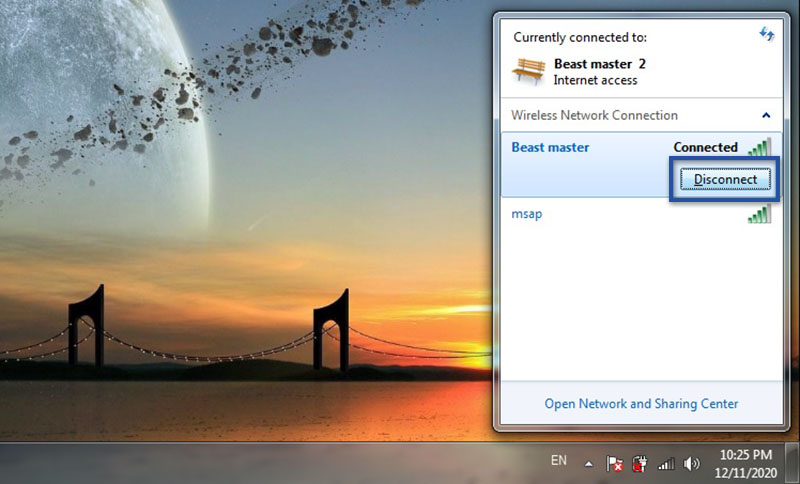Screen dimensions: 800x484
Task: Click the 'Wireless Network Connection' header text
Action: click(594, 115)
